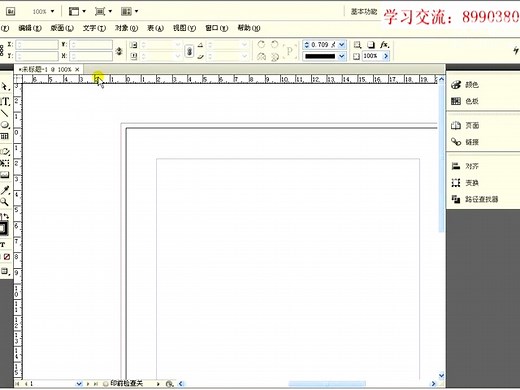
Task: Open the vertical scale percentage dropdown
Action: [178, 56]
